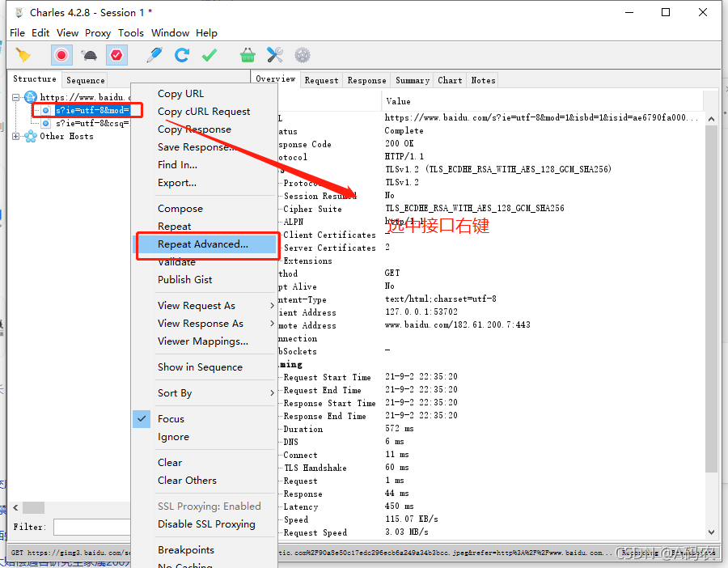This screenshot has width=728, height=568.
Task: Click the Other Hosts cluster icon
Action: [31, 136]
